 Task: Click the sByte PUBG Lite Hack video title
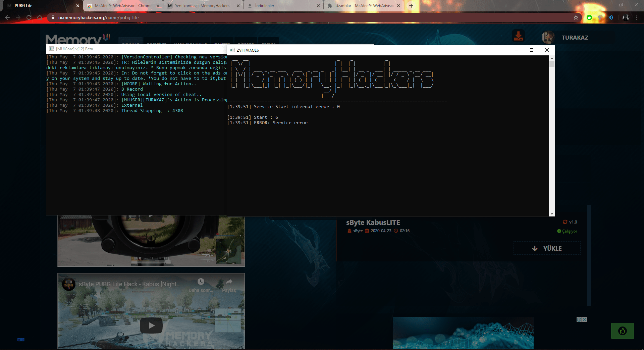click(x=129, y=284)
